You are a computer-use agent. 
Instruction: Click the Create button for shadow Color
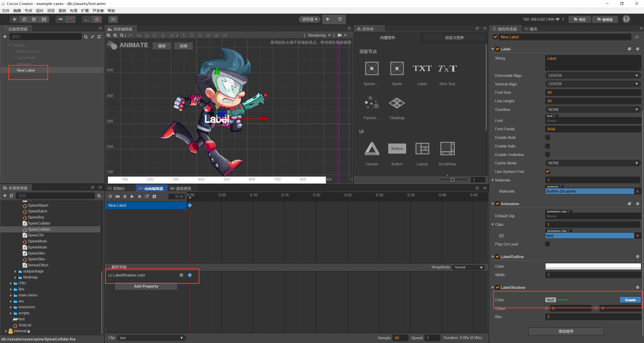(x=630, y=300)
